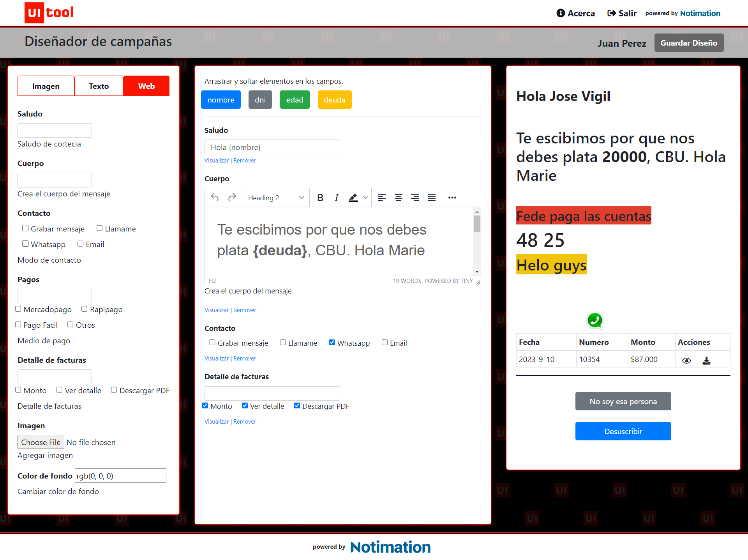Expand the highlight color options arrow

pyautogui.click(x=365, y=198)
